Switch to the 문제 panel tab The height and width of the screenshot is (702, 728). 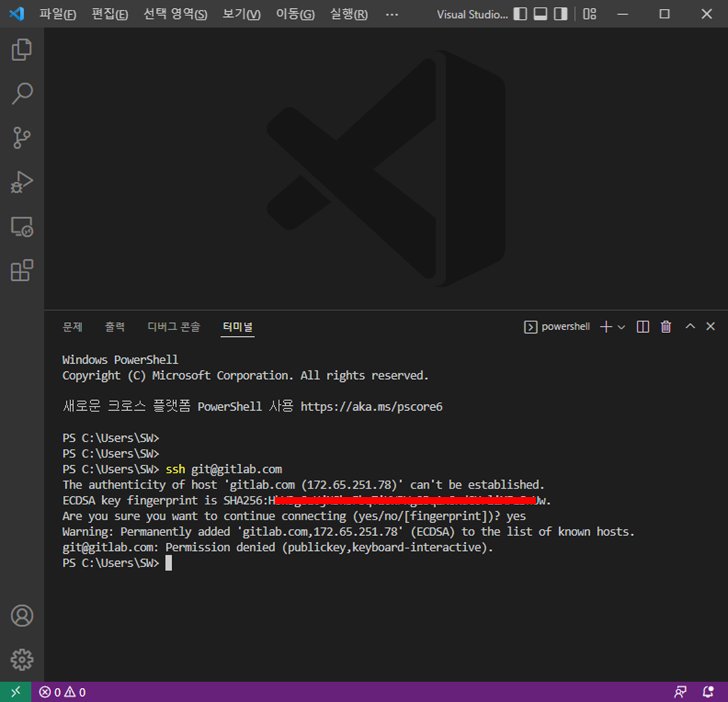coord(73,327)
